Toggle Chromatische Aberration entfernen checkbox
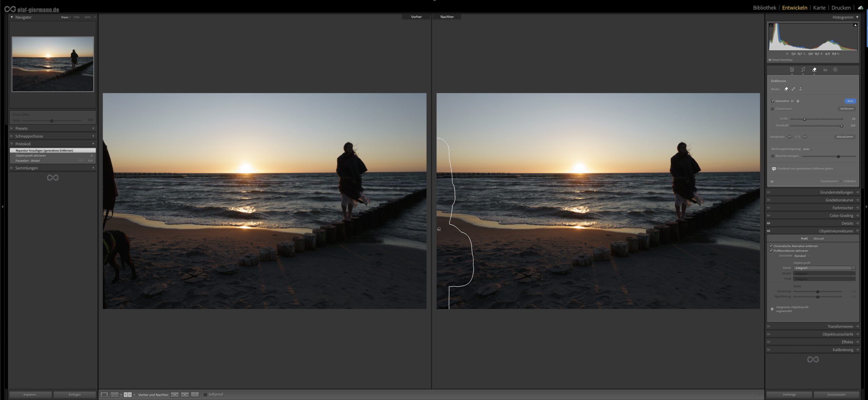The image size is (868, 400). click(771, 246)
